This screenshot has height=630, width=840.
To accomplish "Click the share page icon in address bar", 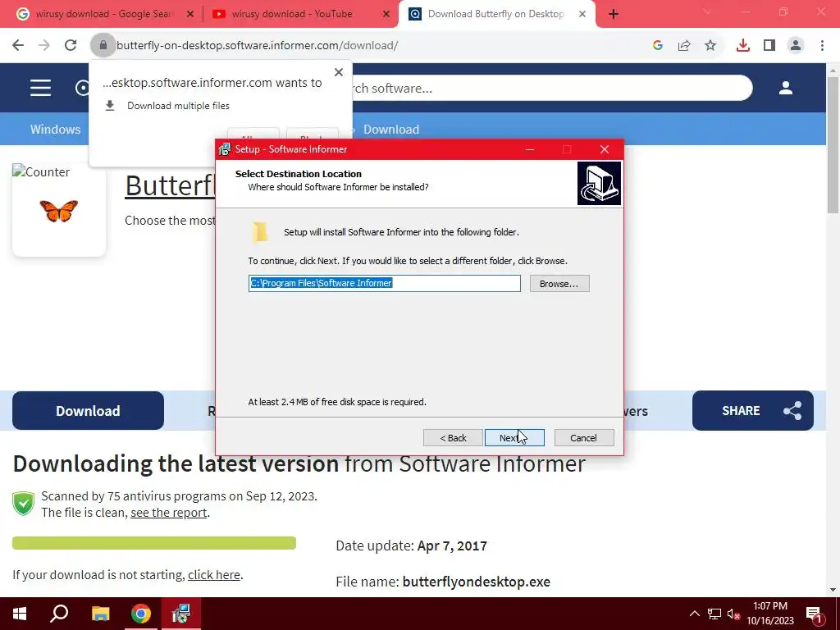I will coord(684,46).
